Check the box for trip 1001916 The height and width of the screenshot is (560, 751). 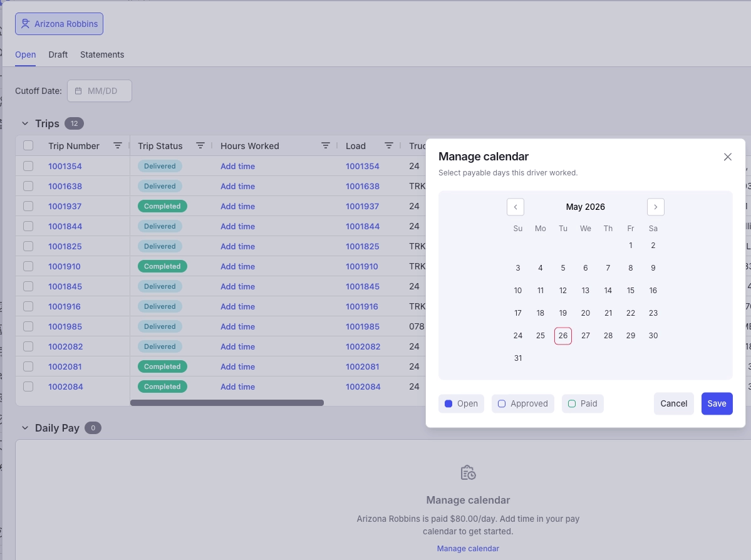28,306
